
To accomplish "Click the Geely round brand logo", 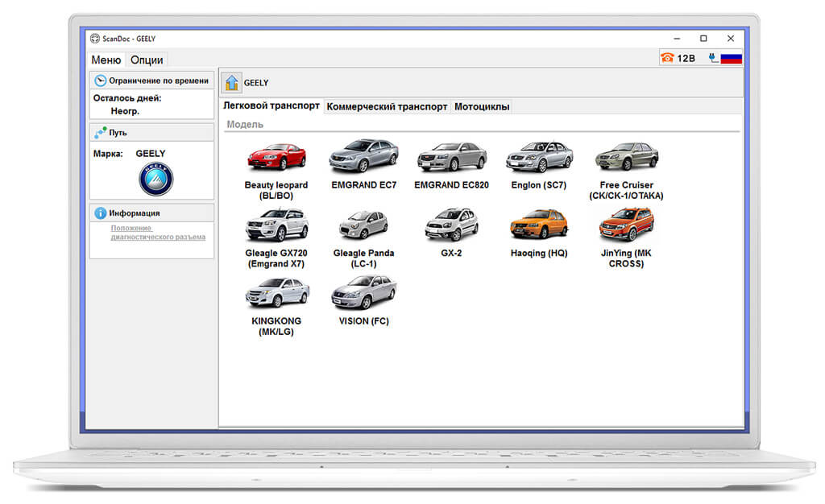I will [x=156, y=180].
